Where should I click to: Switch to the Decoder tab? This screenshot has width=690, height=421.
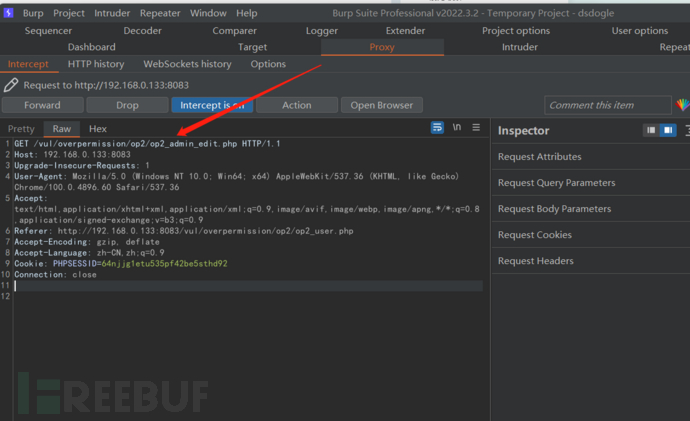coord(143,31)
